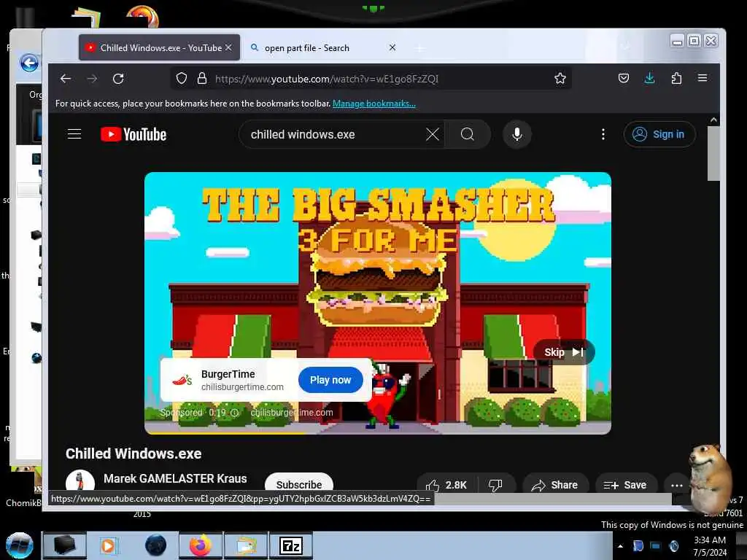Click the page vertical scrollbar thumb
This screenshot has height=560, width=747.
(713, 153)
